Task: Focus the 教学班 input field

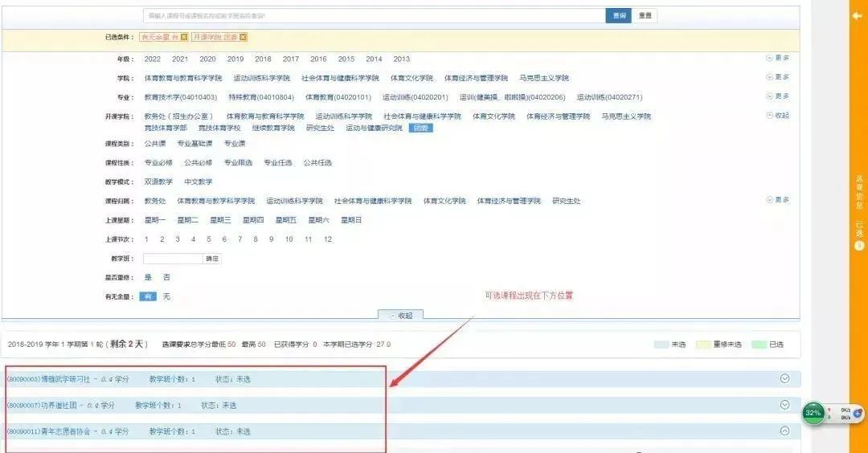Action: [173, 259]
